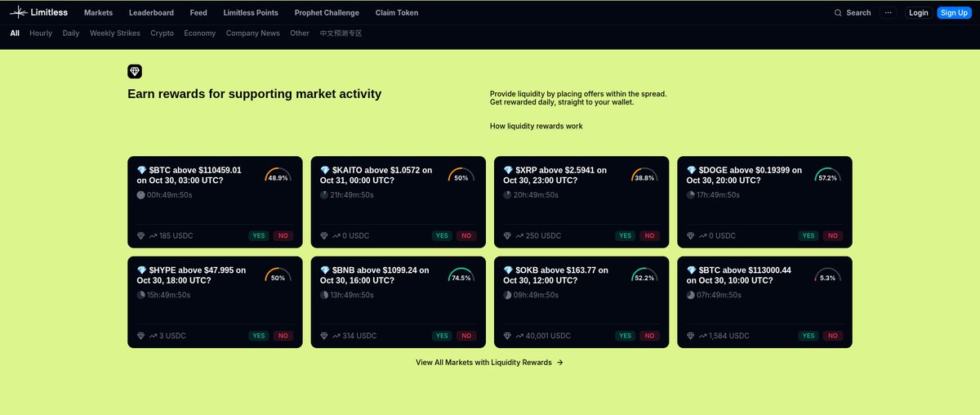Click YES on the $BNB card
Viewport: 980px width, 415px height.
pyautogui.click(x=443, y=336)
